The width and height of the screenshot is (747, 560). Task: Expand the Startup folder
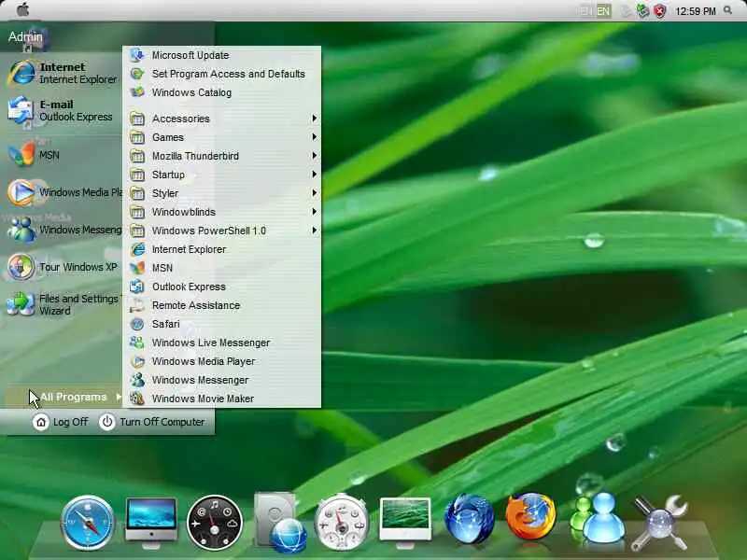[x=222, y=175]
